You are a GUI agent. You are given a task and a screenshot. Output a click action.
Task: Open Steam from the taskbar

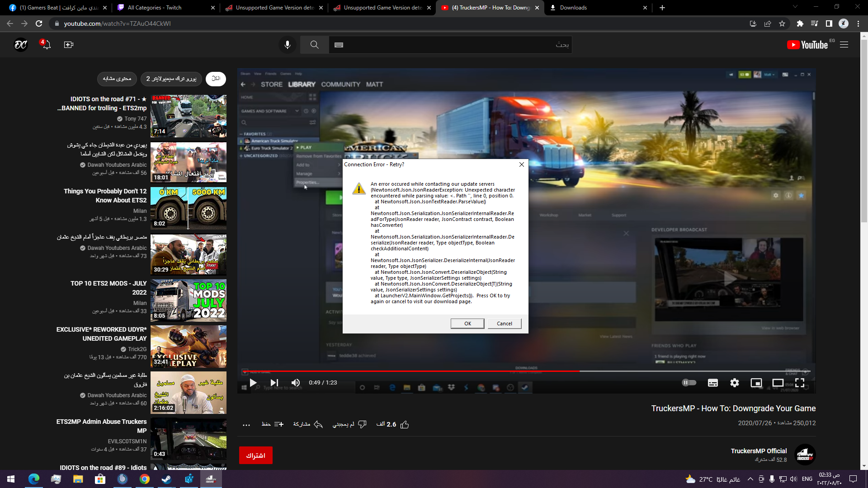pos(166,479)
